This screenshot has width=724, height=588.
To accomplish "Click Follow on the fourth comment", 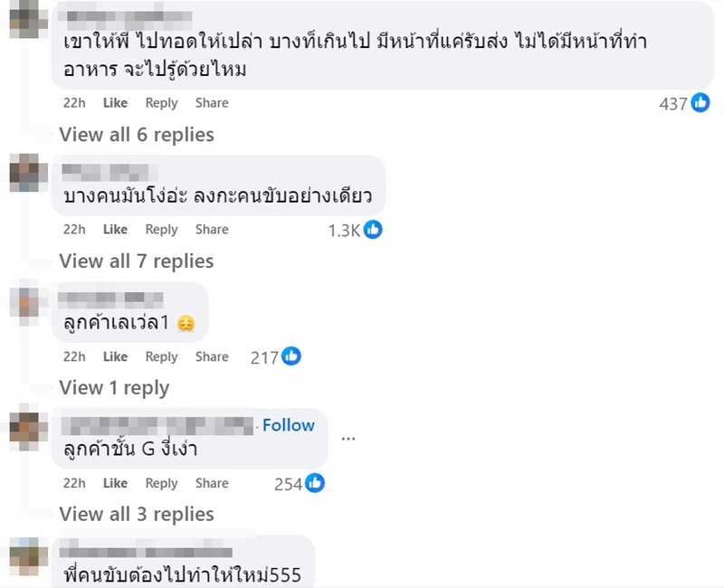I will [x=291, y=425].
